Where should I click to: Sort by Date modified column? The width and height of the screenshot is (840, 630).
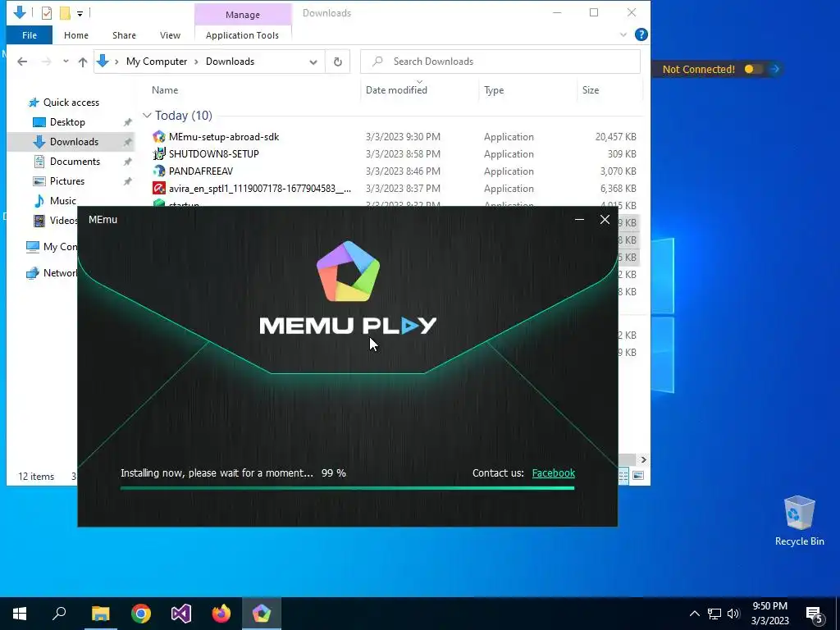pos(396,90)
